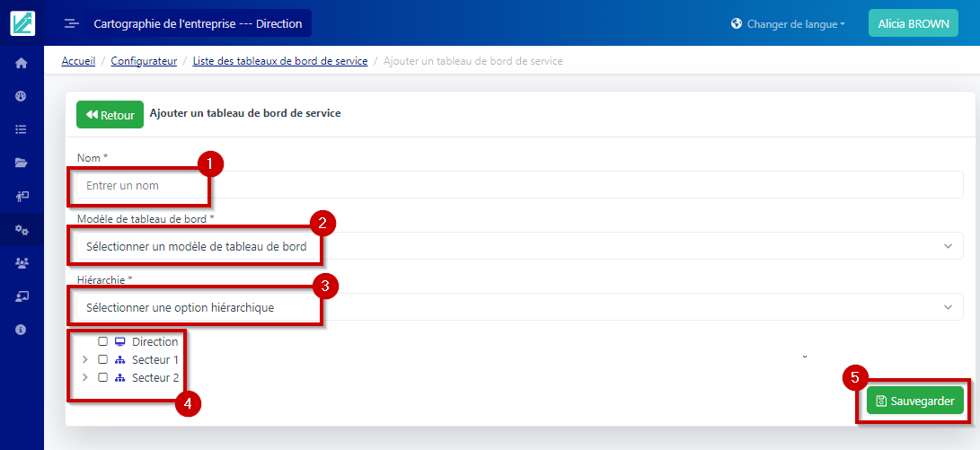Open the Changer de langue dropdown
The height and width of the screenshot is (450, 980).
point(788,23)
